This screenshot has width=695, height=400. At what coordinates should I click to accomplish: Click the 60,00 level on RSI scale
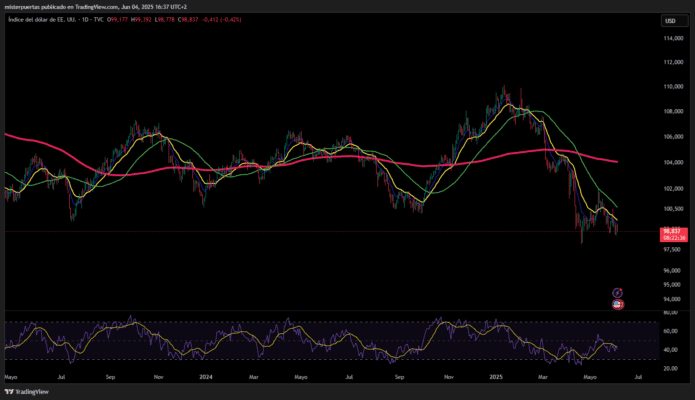tap(669, 331)
